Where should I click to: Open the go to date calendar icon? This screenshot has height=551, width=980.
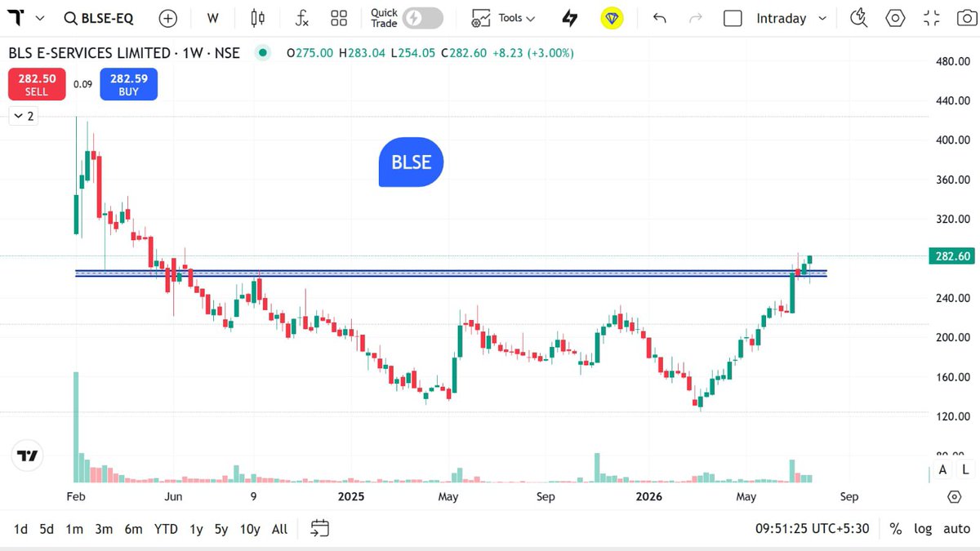[319, 529]
